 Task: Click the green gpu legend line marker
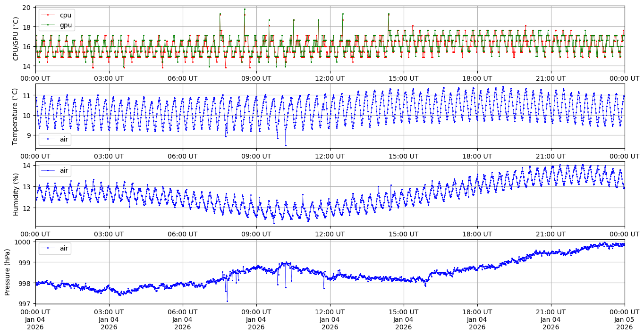coord(48,25)
